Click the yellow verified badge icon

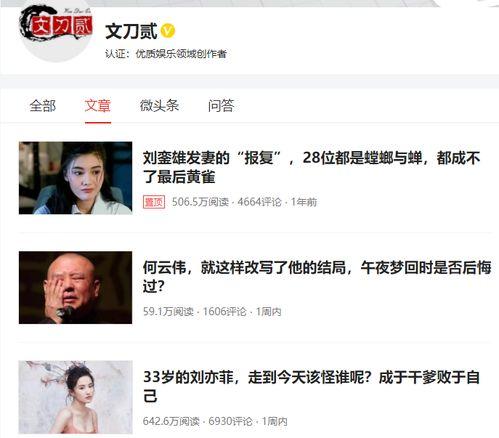(x=168, y=31)
